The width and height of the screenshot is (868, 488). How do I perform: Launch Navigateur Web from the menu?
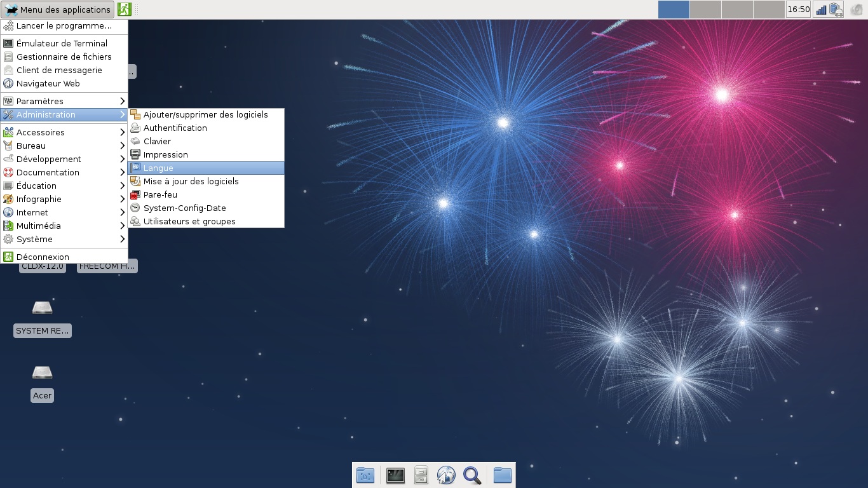point(64,83)
